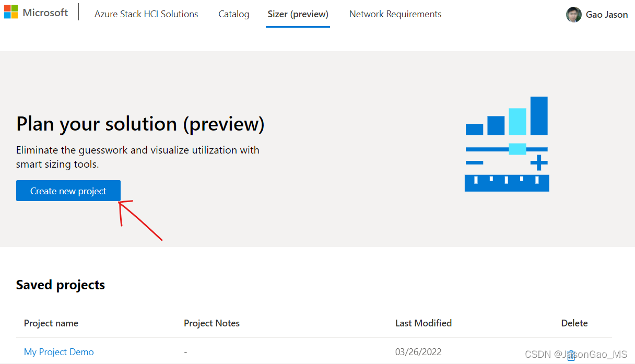The width and height of the screenshot is (635, 364).
Task: Click the Microsoft logo icon
Action: click(11, 12)
